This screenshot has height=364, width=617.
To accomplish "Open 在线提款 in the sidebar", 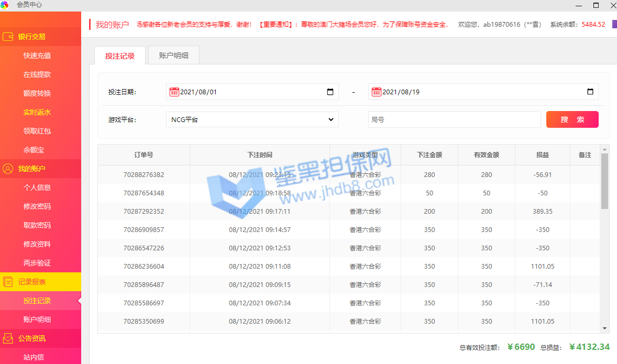I will click(37, 74).
